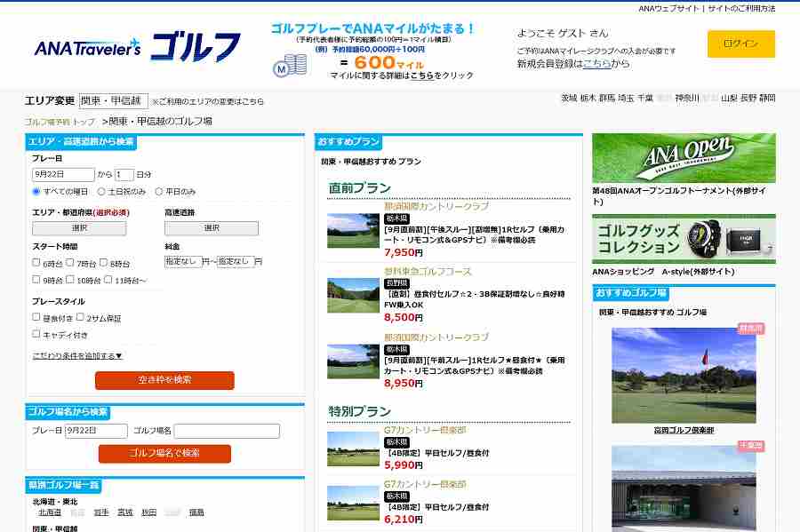Click 選択 button under 高速道路
The width and height of the screenshot is (800, 532).
coord(212,227)
